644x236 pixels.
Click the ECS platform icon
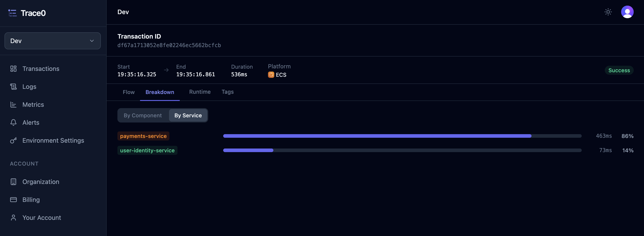click(271, 75)
